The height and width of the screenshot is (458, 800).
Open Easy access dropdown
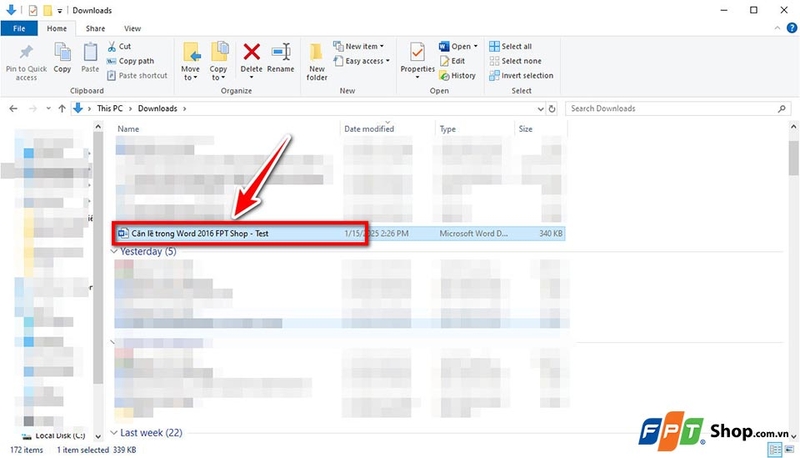point(362,61)
